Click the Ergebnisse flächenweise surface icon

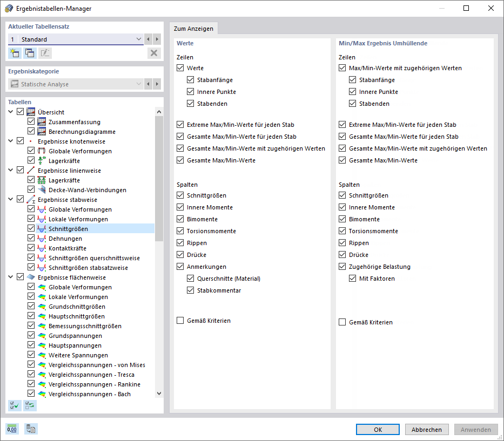click(x=31, y=277)
